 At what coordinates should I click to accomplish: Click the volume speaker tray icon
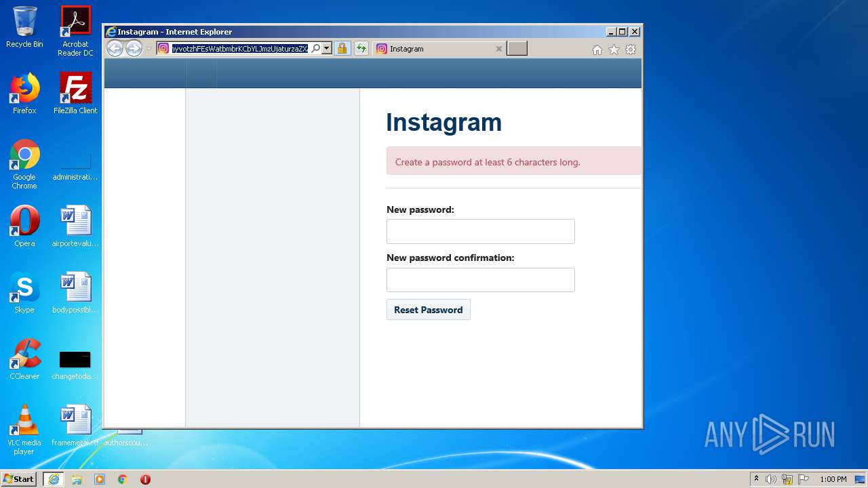point(771,479)
